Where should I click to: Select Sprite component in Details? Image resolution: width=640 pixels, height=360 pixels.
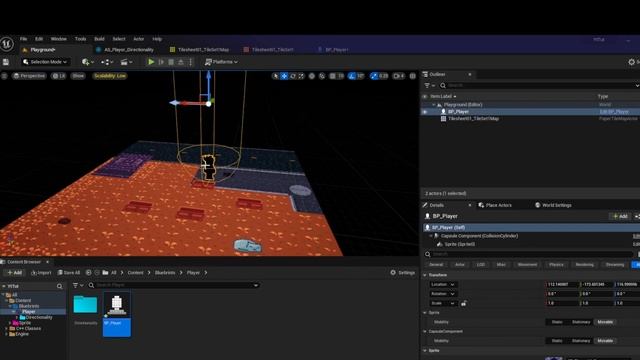coord(459,244)
